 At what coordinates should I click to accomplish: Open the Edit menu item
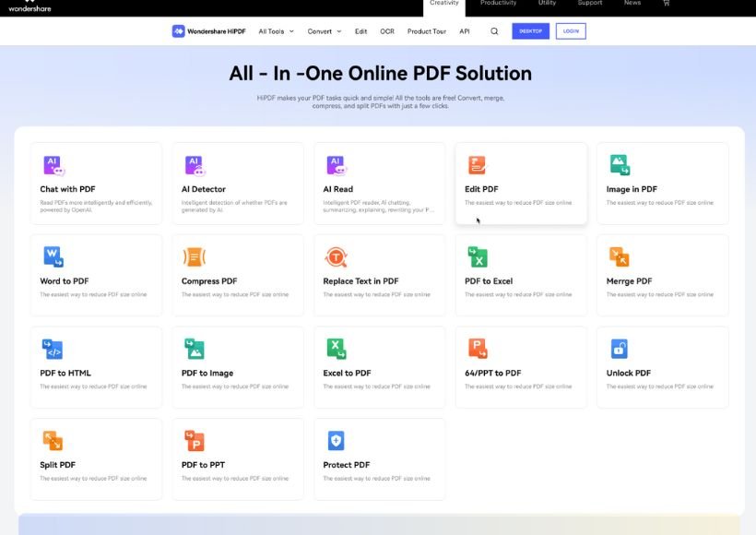tap(360, 31)
